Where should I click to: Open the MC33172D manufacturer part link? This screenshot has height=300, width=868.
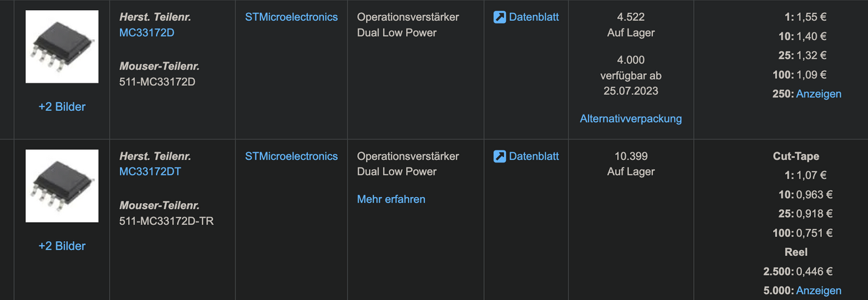point(146,33)
